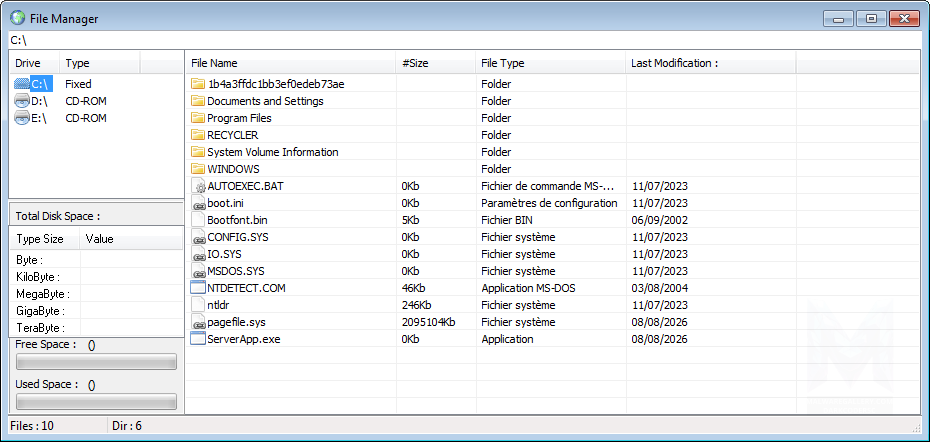This screenshot has width=930, height=442.
Task: Click the Fixed type cell for C:\
Action: [78, 84]
